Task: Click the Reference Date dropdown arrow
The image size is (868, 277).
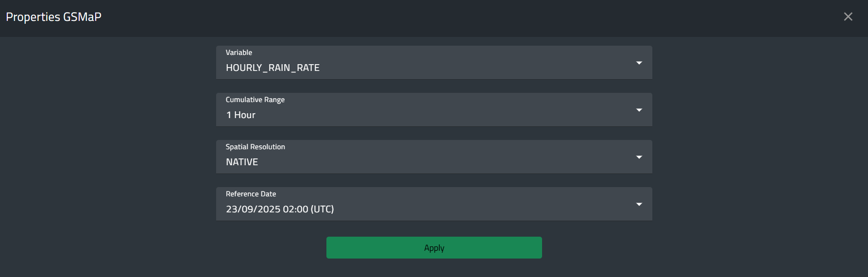Action: click(x=639, y=205)
